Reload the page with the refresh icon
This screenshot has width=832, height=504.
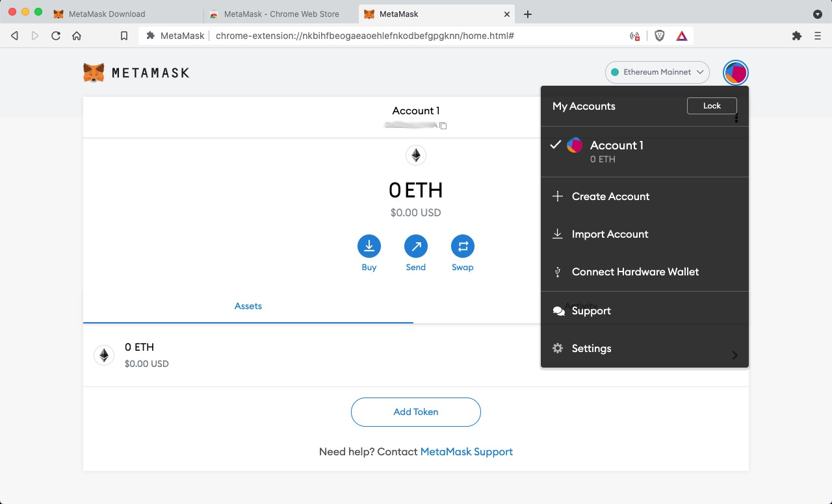pos(56,36)
